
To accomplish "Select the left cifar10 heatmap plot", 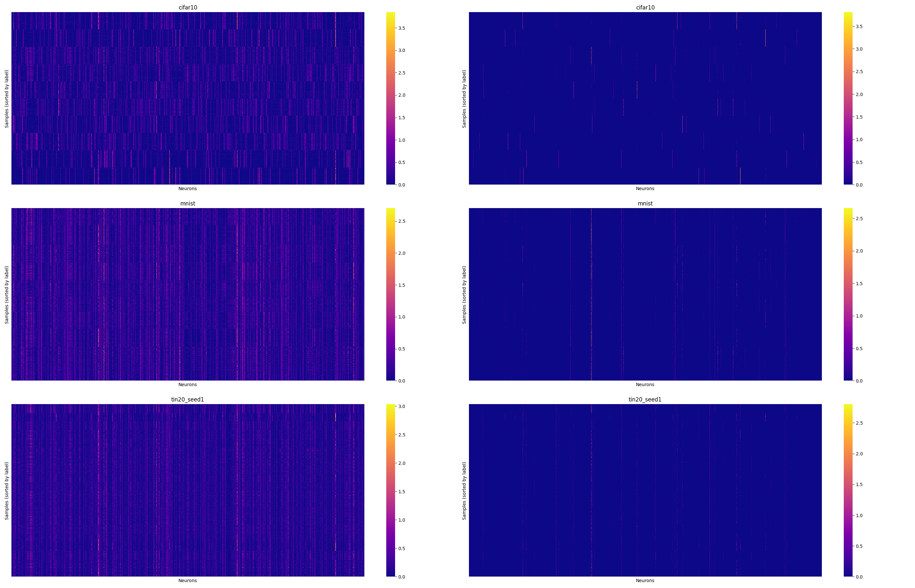I will point(188,99).
